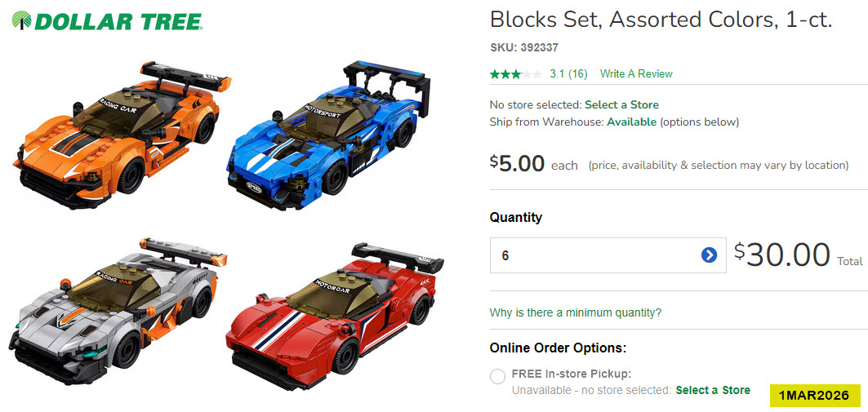Click Select a Store beside No store selected
This screenshot has width=868, height=412.
(621, 104)
